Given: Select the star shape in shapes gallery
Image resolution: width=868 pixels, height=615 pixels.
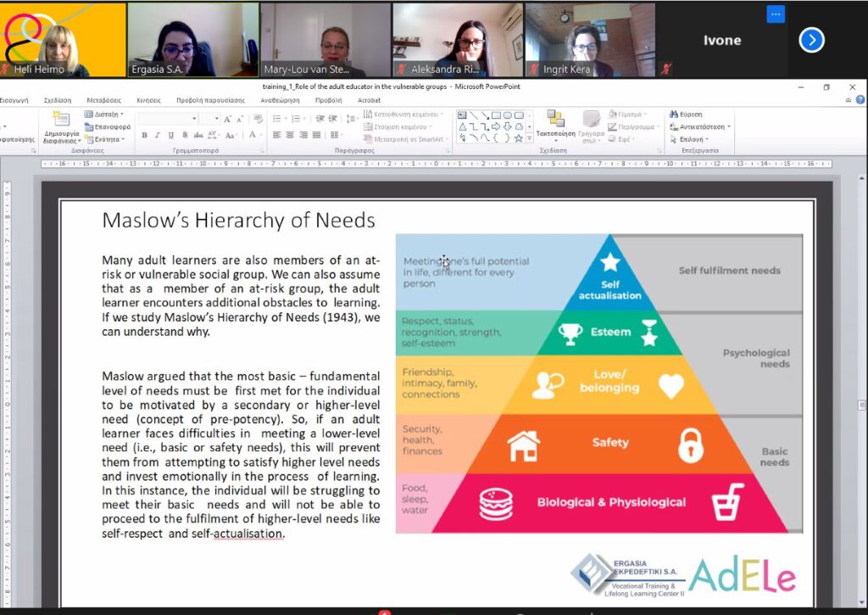Looking at the screenshot, I should [x=518, y=138].
